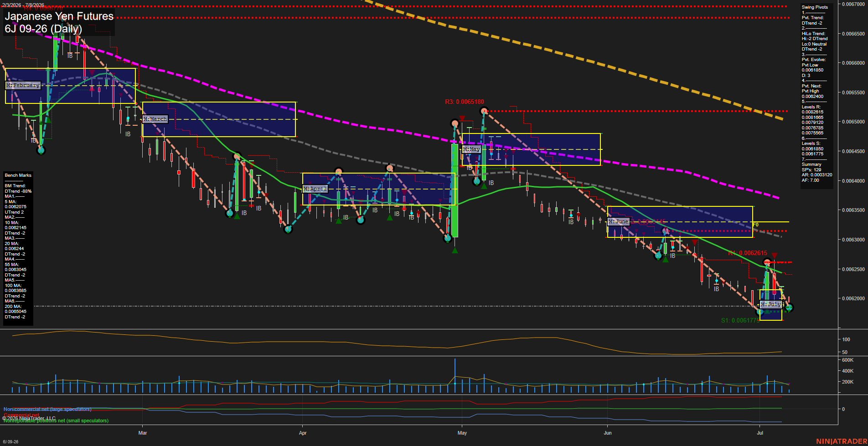Viewport: 868px width, 446px height.
Task: Select the M:July monthly range label
Action: click(x=771, y=304)
